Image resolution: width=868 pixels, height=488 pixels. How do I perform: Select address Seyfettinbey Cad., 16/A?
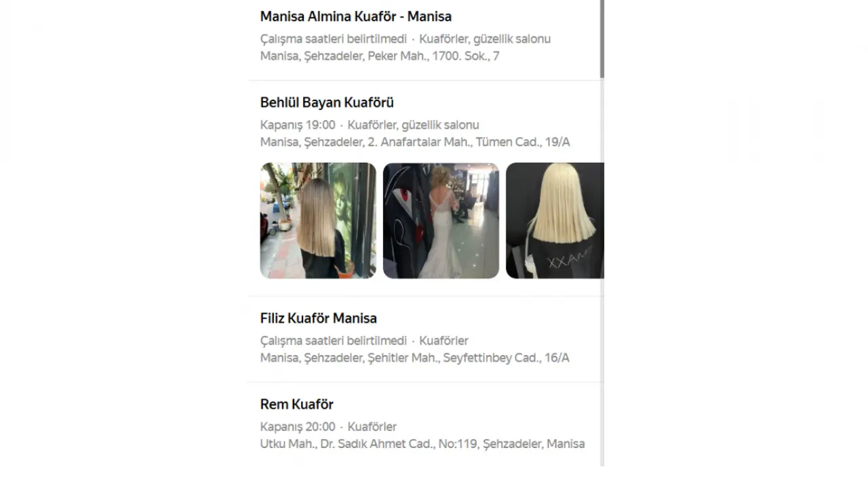coord(414,358)
